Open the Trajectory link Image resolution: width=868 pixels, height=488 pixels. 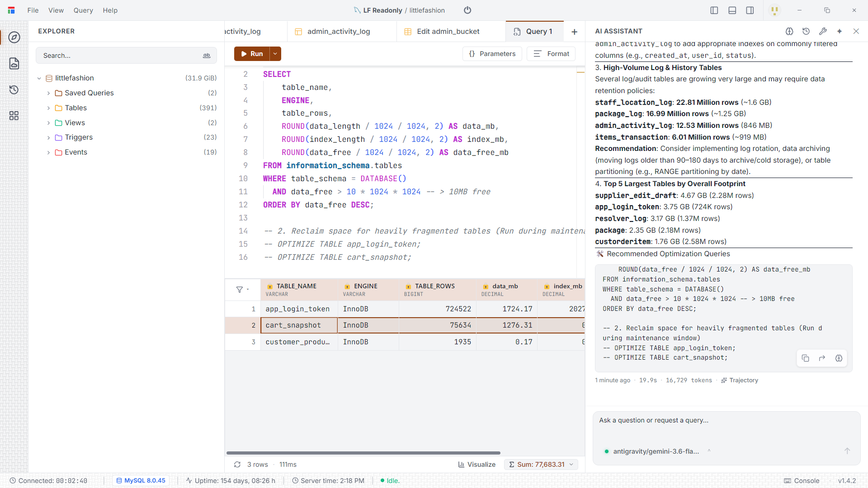pyautogui.click(x=740, y=380)
